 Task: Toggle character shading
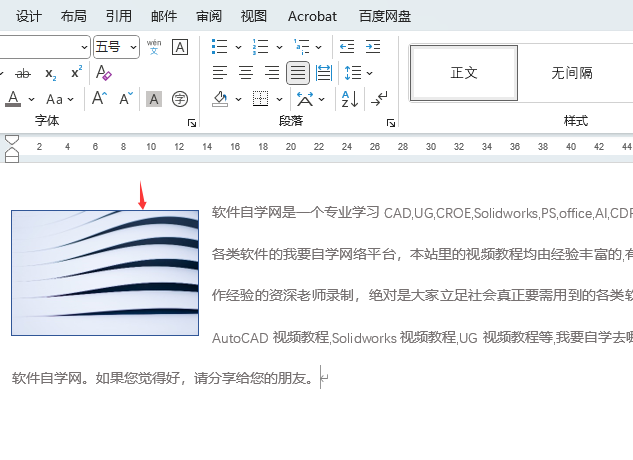coord(154,99)
